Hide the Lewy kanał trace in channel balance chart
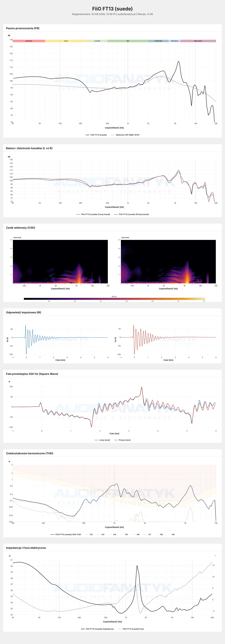The width and height of the screenshot is (225, 644). click(93, 214)
